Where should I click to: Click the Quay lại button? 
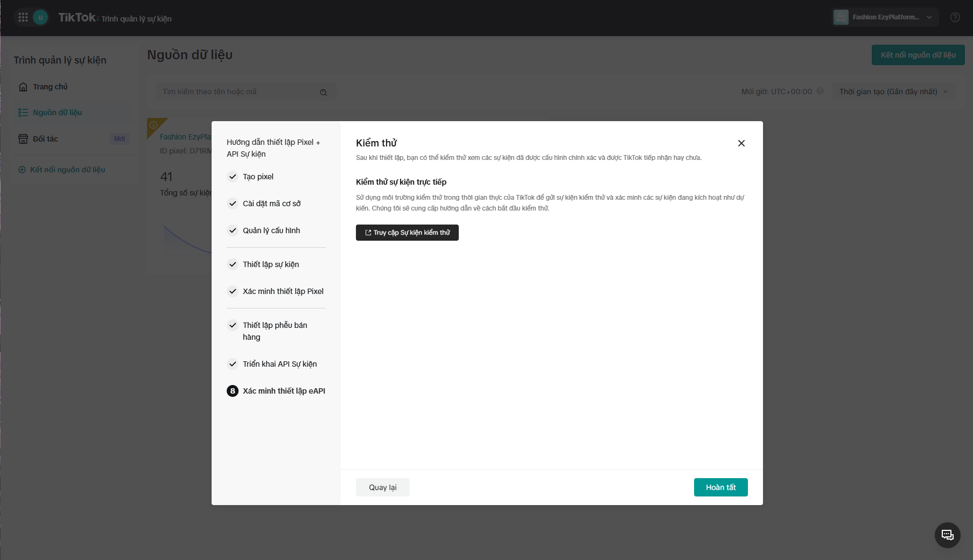tap(383, 487)
